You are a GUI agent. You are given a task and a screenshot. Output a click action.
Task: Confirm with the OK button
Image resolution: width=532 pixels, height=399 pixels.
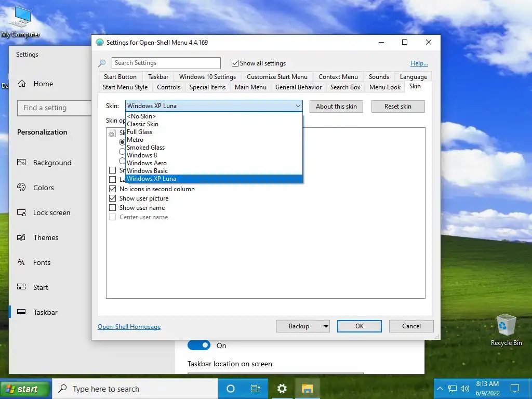360,326
